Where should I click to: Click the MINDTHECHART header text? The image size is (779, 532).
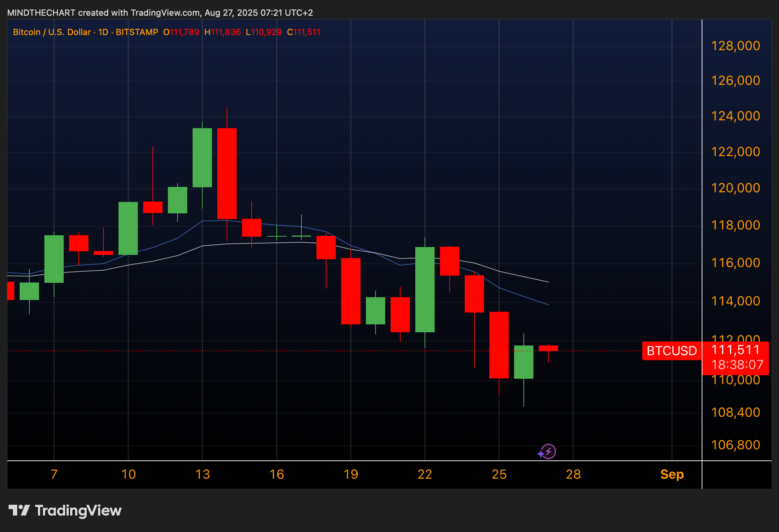click(x=41, y=13)
